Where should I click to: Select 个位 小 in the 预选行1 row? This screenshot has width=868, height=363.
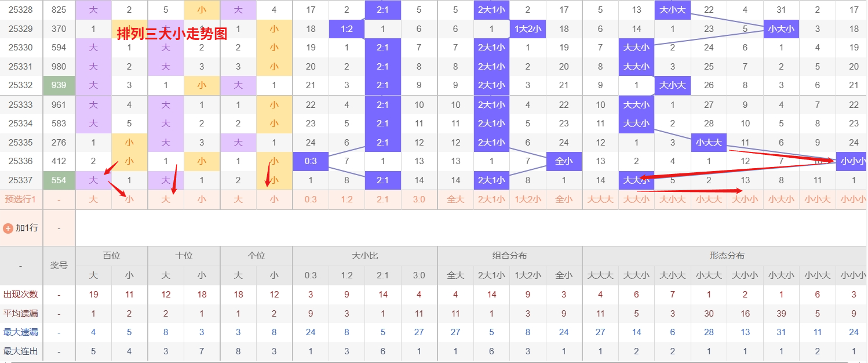pos(274,199)
